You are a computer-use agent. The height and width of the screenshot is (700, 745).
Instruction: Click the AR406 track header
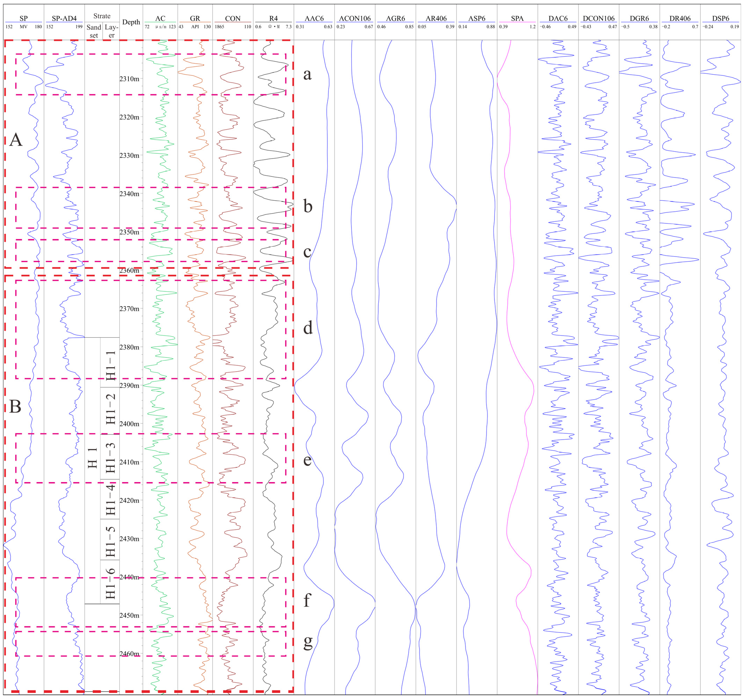point(436,18)
